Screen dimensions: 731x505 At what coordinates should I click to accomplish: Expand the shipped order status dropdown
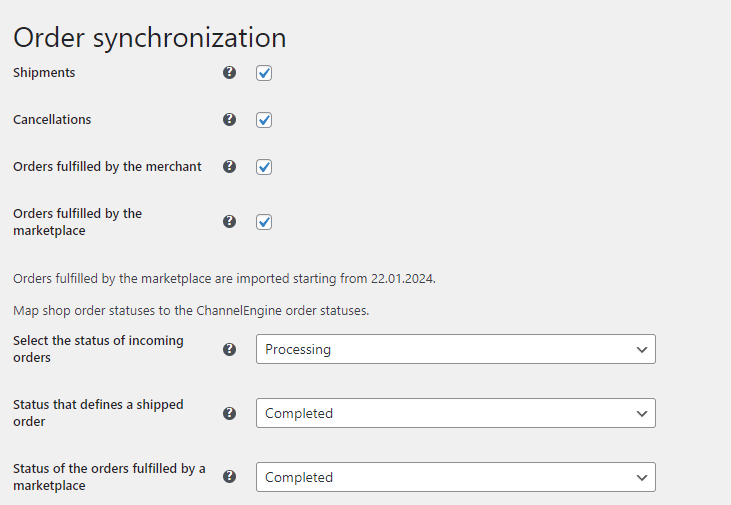pyautogui.click(x=455, y=413)
